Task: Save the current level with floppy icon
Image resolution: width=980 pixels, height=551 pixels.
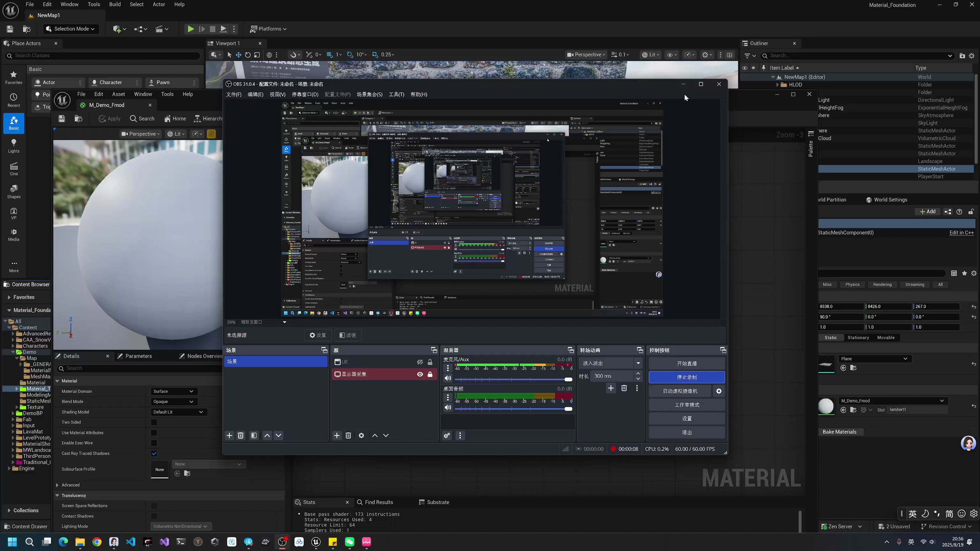Action: click(10, 29)
